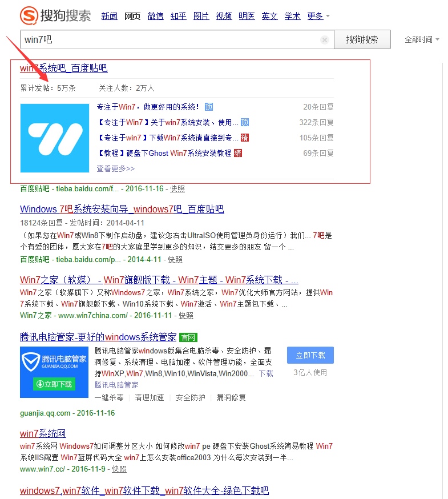The height and width of the screenshot is (499, 448).
Task: Click the 关注人数：2万人 text
Action: coord(127,88)
